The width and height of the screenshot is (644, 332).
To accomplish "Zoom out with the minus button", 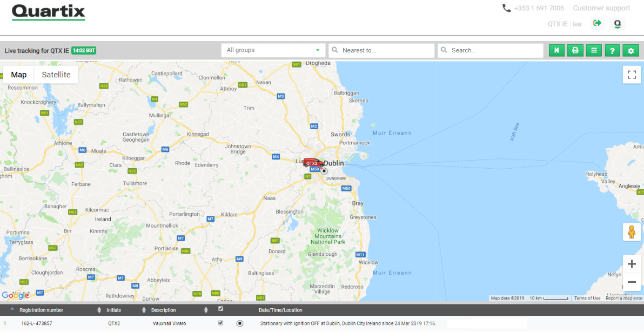I will (632, 282).
